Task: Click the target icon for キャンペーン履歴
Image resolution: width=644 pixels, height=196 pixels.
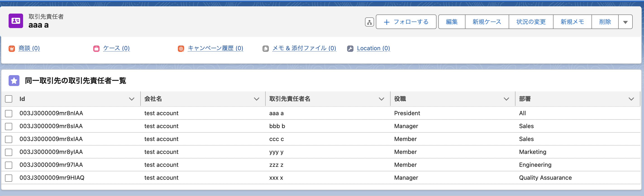Action: point(181,48)
